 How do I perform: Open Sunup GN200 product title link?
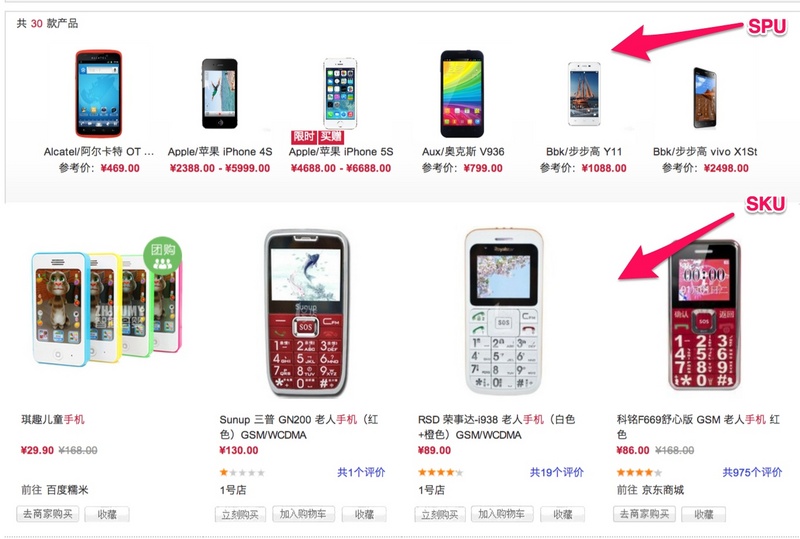coord(298,427)
